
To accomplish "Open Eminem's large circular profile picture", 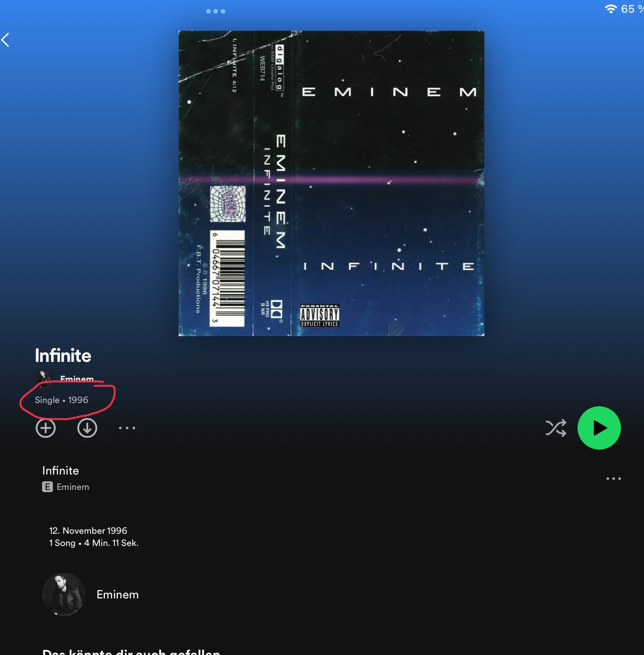I will click(64, 594).
